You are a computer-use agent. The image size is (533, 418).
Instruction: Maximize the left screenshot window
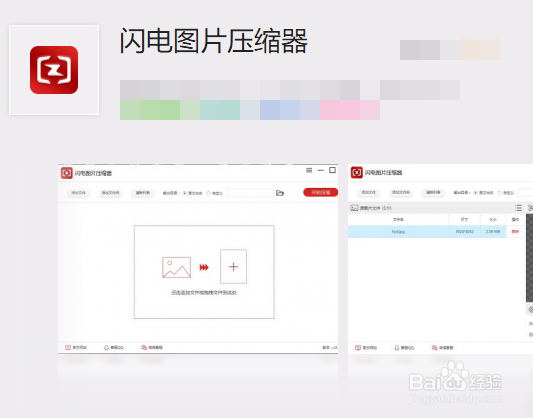(x=332, y=170)
